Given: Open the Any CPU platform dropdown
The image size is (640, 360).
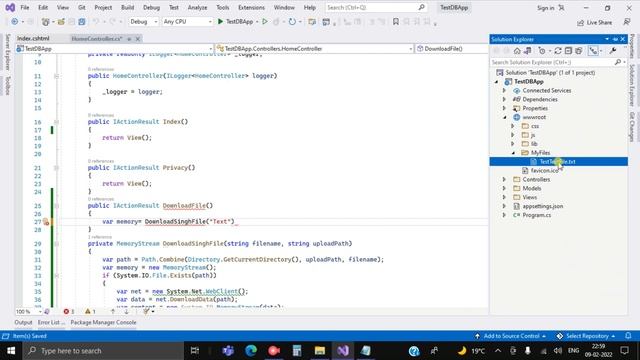Looking at the screenshot, I should (187, 22).
